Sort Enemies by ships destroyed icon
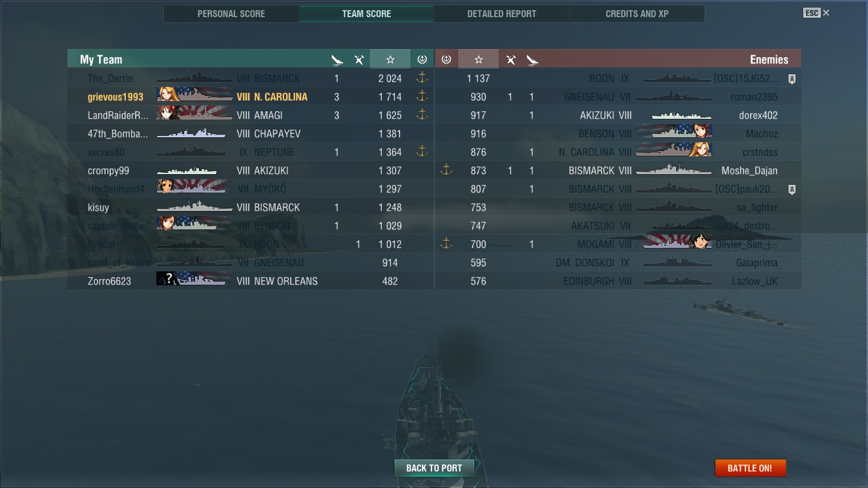868x488 pixels. click(532, 60)
